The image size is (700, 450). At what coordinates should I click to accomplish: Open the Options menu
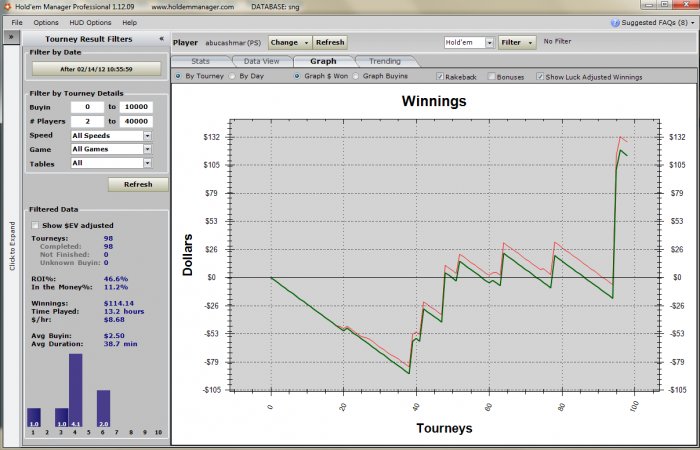coord(46,22)
